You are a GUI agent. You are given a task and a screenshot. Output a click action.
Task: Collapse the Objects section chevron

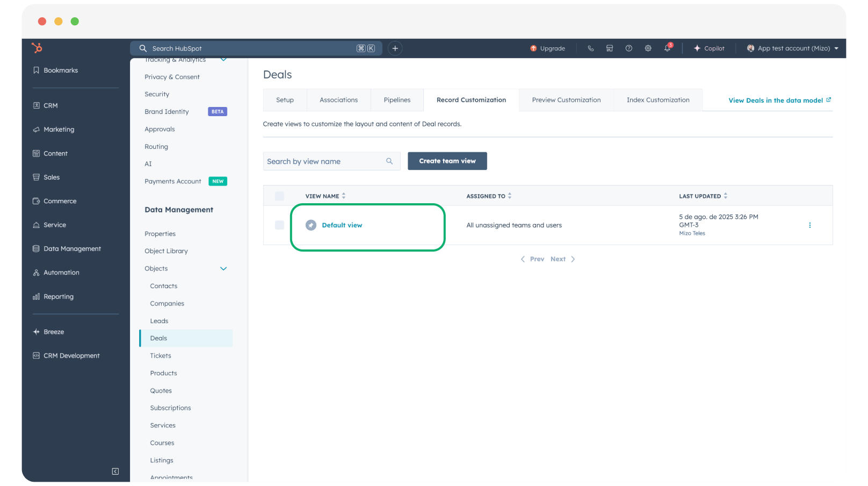(223, 269)
